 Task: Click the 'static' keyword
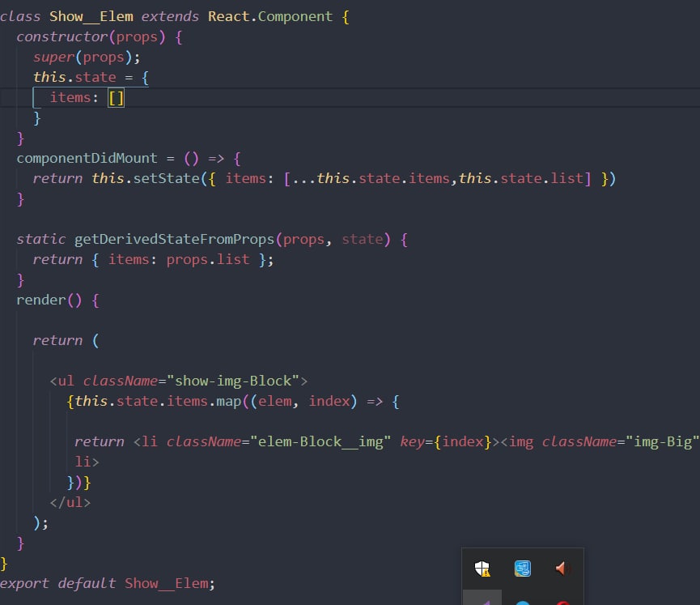click(41, 239)
